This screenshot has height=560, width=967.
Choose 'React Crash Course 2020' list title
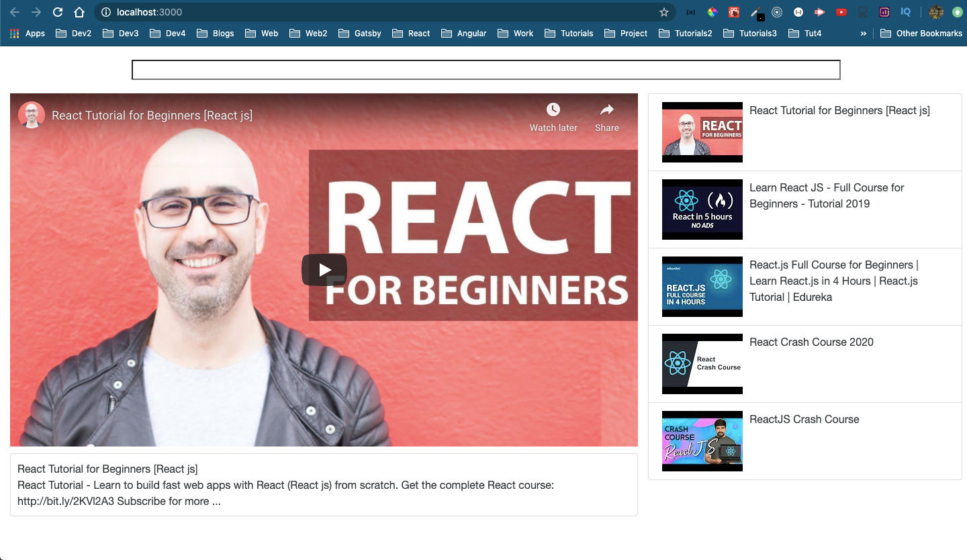(x=811, y=342)
